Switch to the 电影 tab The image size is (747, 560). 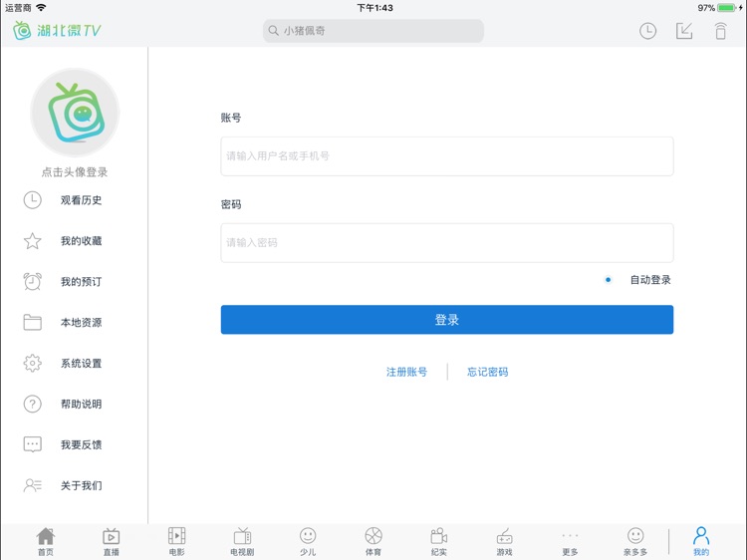(176, 541)
